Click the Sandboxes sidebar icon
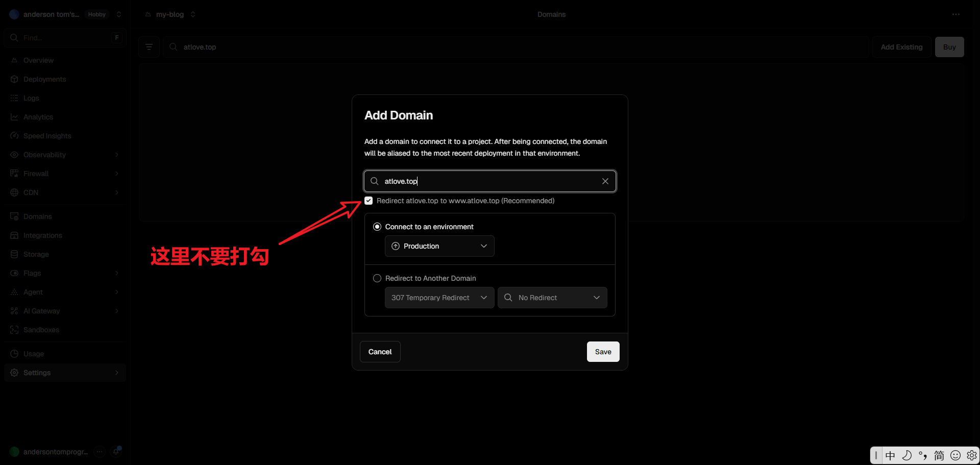The width and height of the screenshot is (980, 465). [14, 330]
